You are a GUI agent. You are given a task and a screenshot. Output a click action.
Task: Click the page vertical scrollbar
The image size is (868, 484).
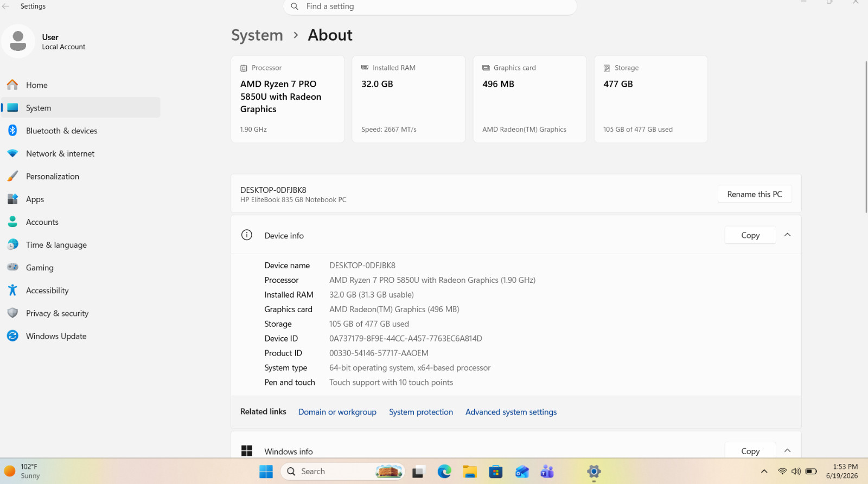point(866,137)
